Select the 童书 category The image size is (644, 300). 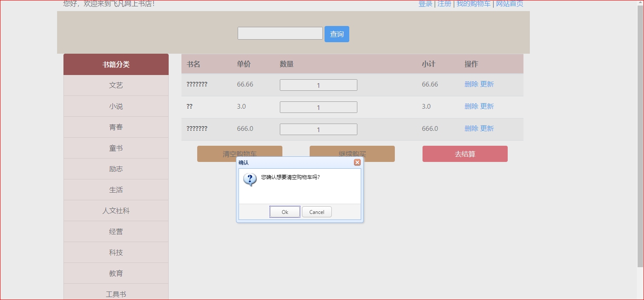(x=116, y=148)
